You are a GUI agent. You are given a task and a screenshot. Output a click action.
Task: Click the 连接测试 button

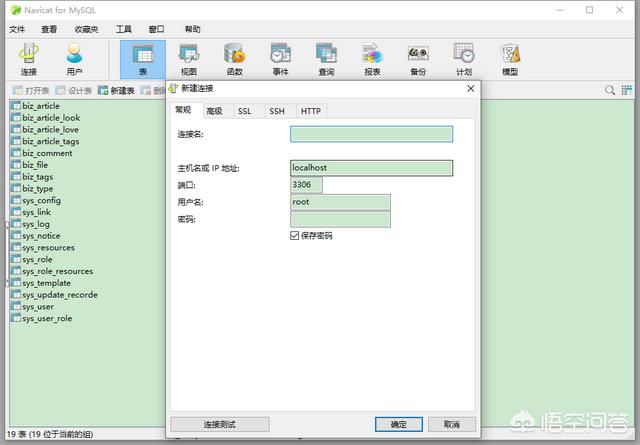220,424
